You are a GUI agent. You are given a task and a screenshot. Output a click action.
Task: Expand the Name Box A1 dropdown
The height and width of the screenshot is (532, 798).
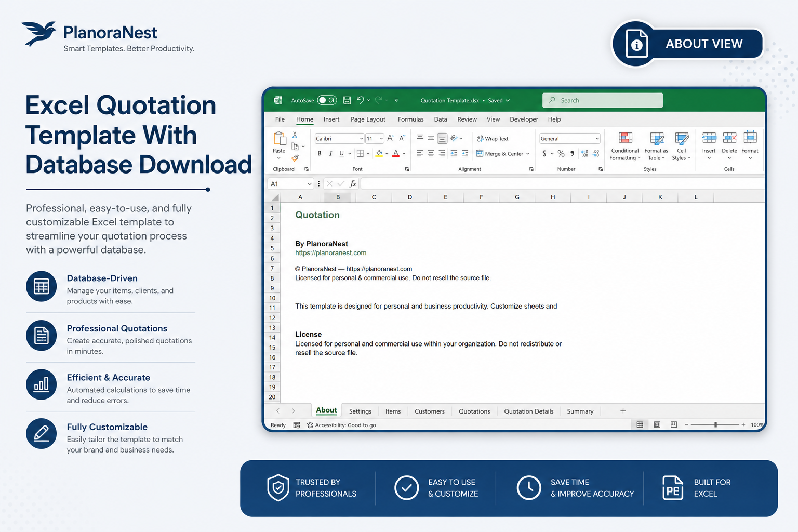click(310, 184)
